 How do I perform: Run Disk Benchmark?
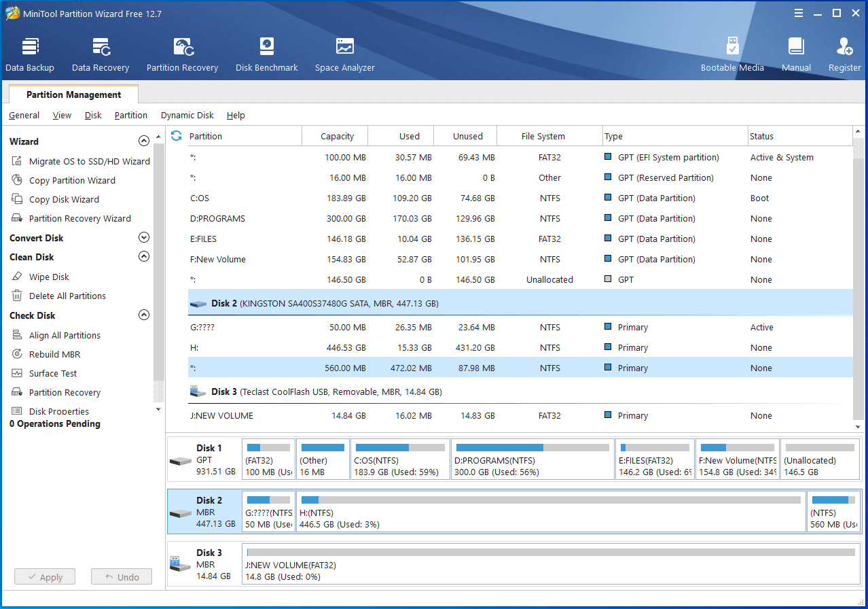click(267, 55)
